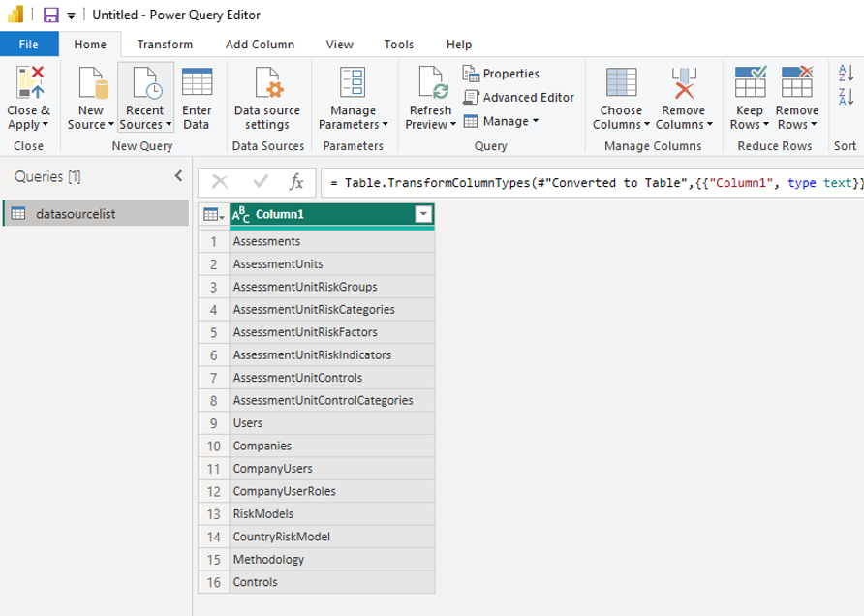Select the CompanyUsers cell

click(x=331, y=469)
